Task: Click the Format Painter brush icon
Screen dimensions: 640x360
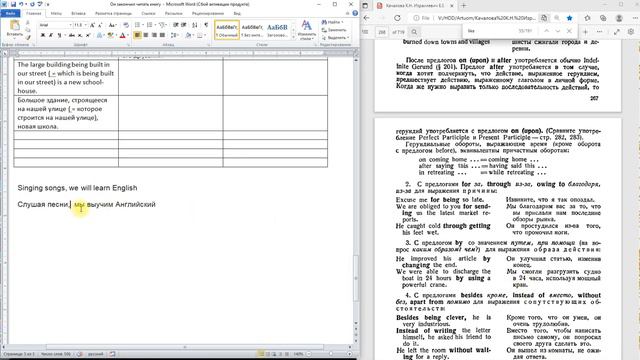Action: coord(28,37)
